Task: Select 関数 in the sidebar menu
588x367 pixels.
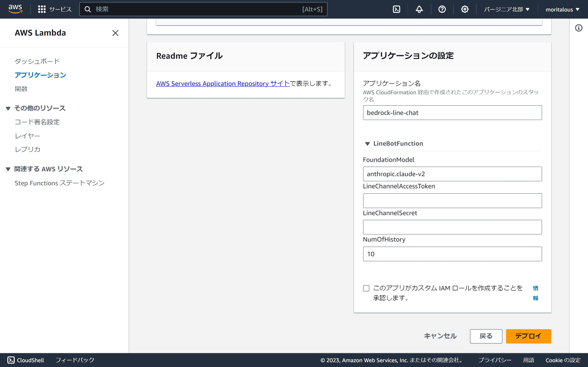Action: 21,89
